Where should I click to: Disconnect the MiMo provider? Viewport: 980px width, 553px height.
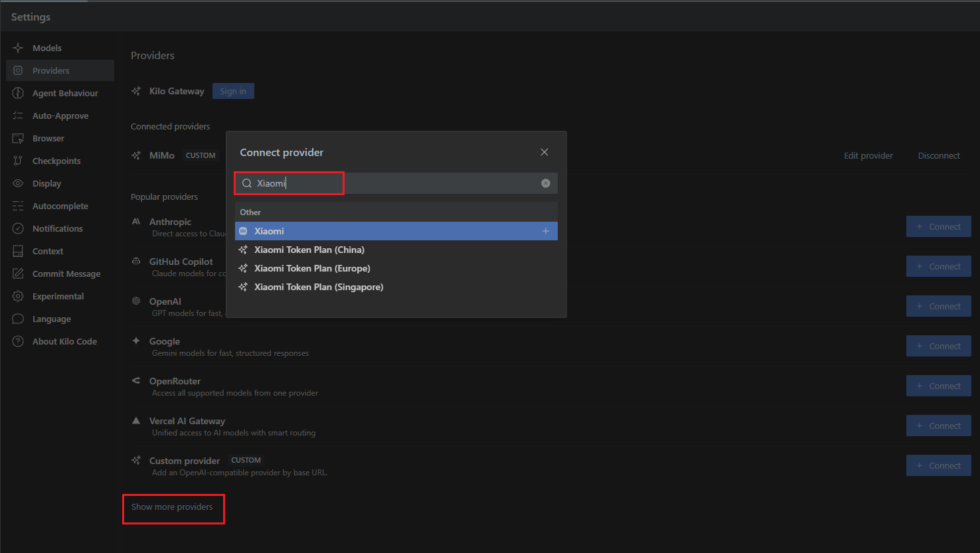tap(939, 155)
